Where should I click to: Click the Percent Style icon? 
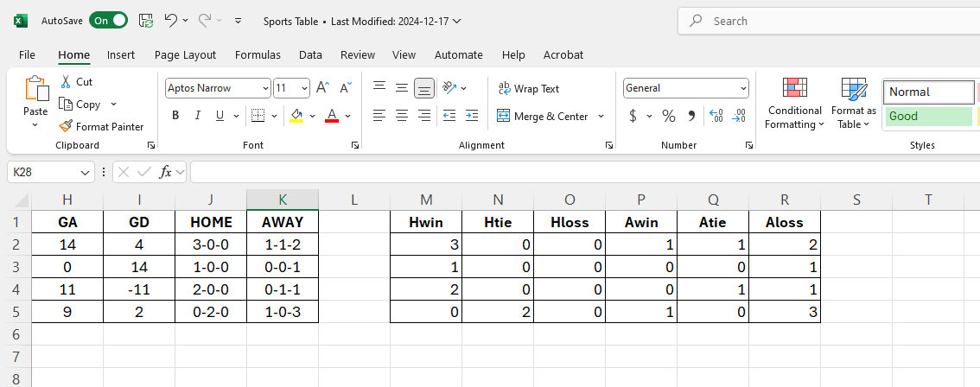point(668,116)
